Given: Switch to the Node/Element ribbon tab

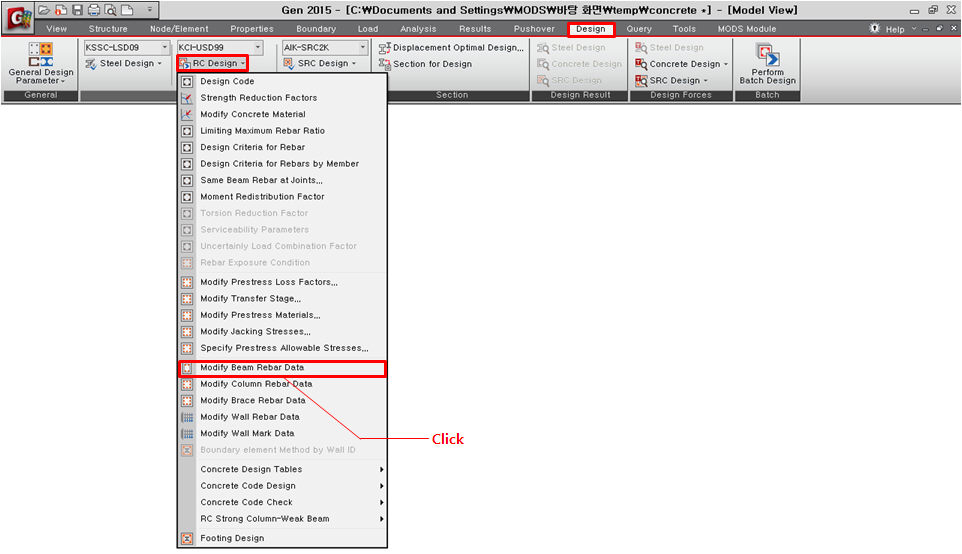Looking at the screenshot, I should [179, 29].
